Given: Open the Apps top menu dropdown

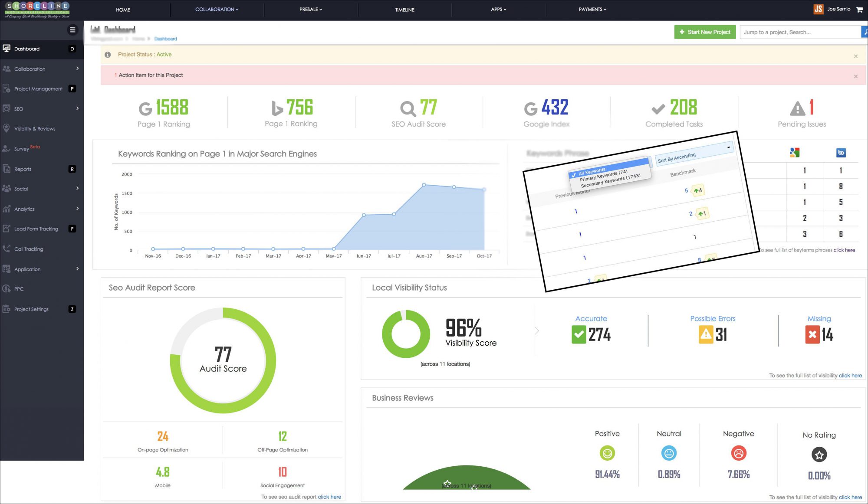Looking at the screenshot, I should click(499, 10).
